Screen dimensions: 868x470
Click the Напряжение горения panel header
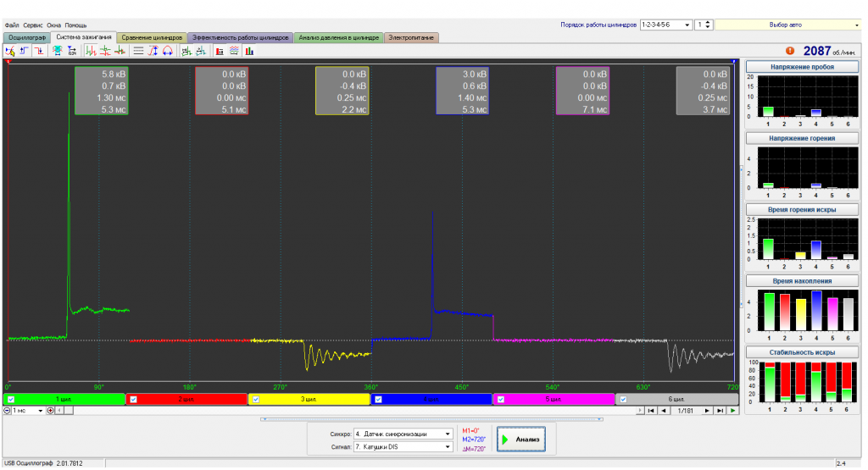pyautogui.click(x=802, y=138)
